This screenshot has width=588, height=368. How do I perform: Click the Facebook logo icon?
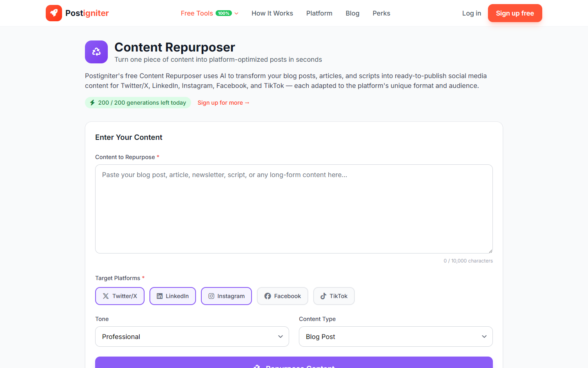(x=267, y=296)
